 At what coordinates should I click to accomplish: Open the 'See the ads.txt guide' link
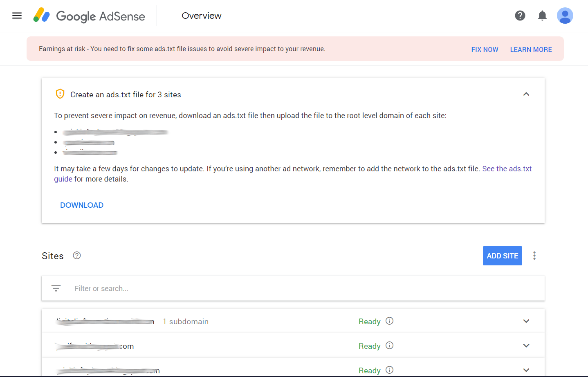pos(507,169)
